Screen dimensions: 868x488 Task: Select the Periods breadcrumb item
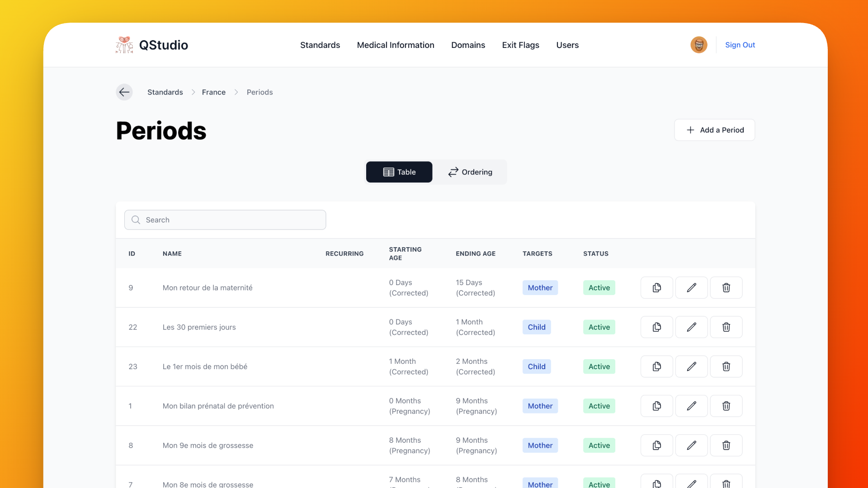tap(260, 92)
